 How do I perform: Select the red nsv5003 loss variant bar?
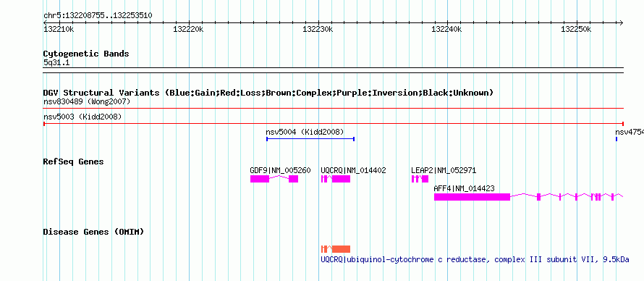coord(334,124)
